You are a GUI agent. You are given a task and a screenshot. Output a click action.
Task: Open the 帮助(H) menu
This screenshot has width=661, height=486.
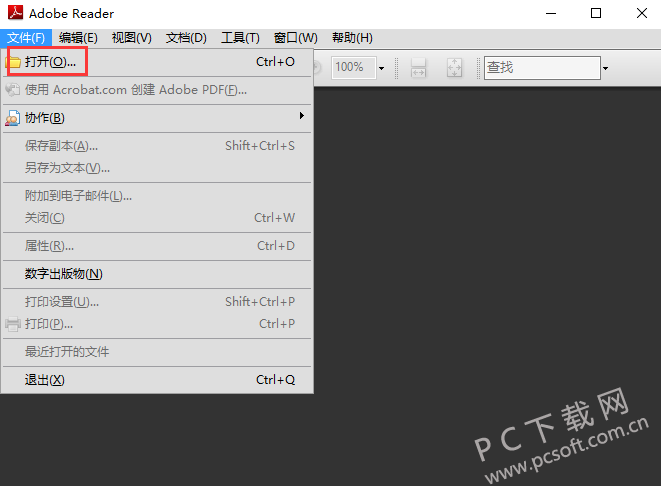(x=352, y=38)
